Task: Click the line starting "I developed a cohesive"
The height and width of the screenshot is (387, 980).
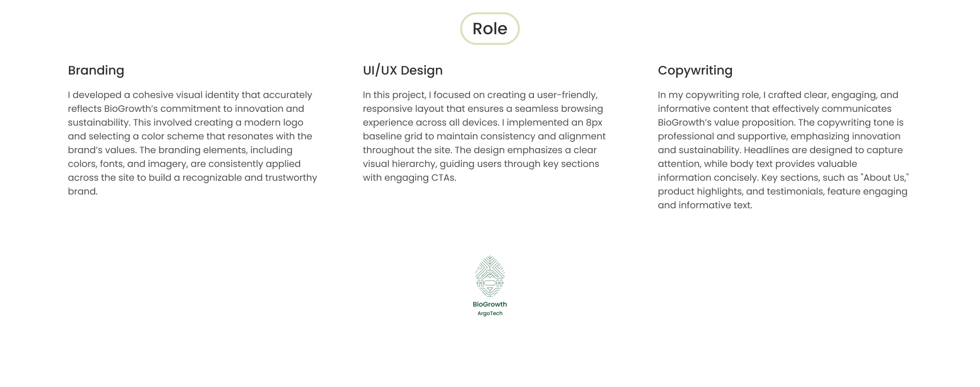Action: pyautogui.click(x=190, y=95)
